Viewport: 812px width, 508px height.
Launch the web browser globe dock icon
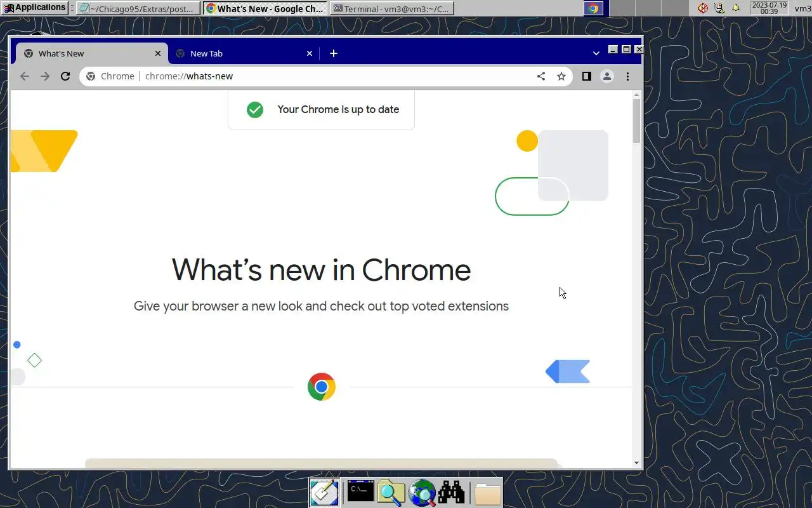[422, 493]
